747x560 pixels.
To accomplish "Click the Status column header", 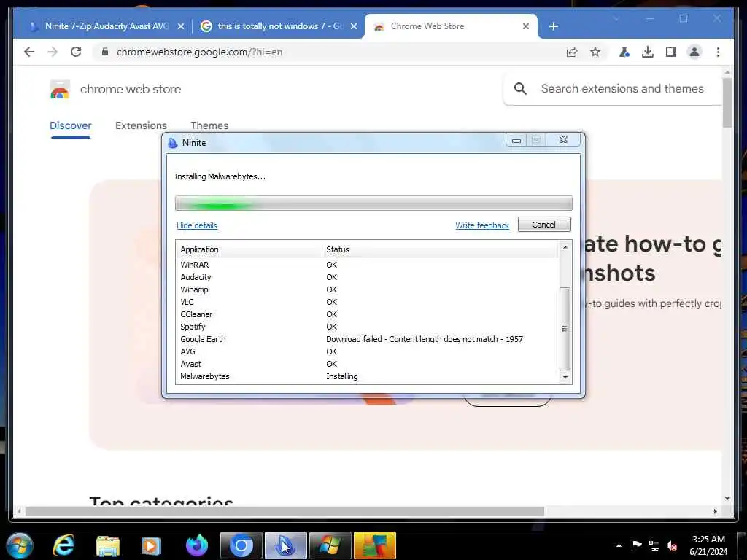I will point(440,249).
